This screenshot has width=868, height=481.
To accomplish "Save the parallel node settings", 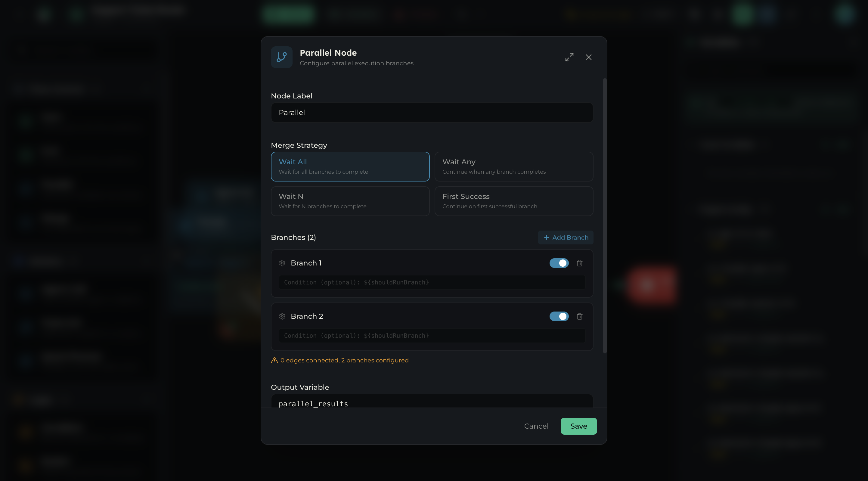I will [578, 426].
